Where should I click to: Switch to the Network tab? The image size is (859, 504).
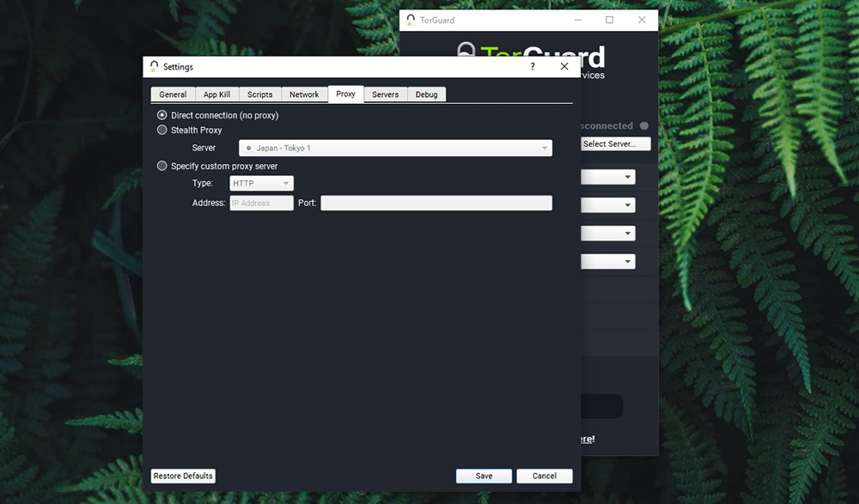pos(304,94)
